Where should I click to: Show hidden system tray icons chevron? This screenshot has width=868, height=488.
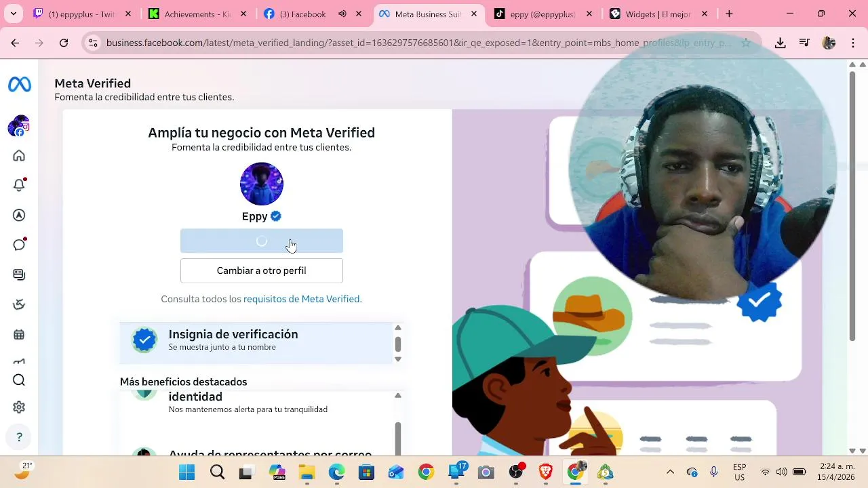coord(671,472)
